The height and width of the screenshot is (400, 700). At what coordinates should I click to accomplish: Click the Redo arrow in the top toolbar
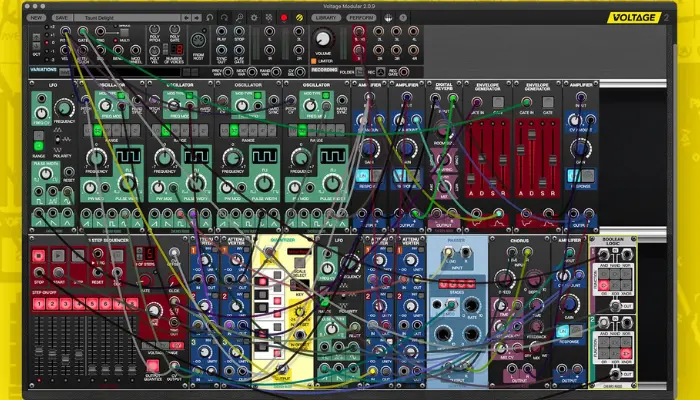(225, 18)
